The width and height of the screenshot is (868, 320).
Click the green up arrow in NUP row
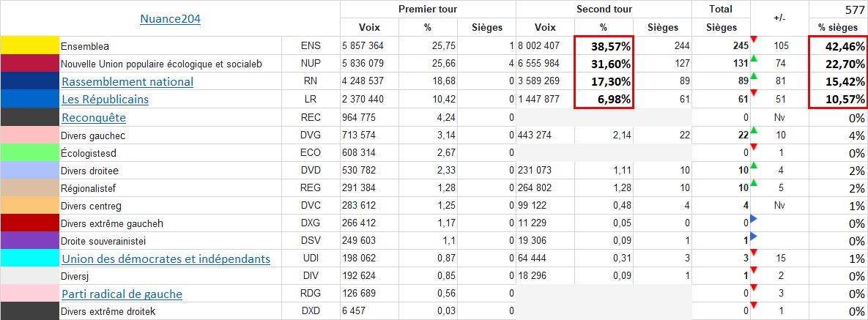(x=754, y=59)
